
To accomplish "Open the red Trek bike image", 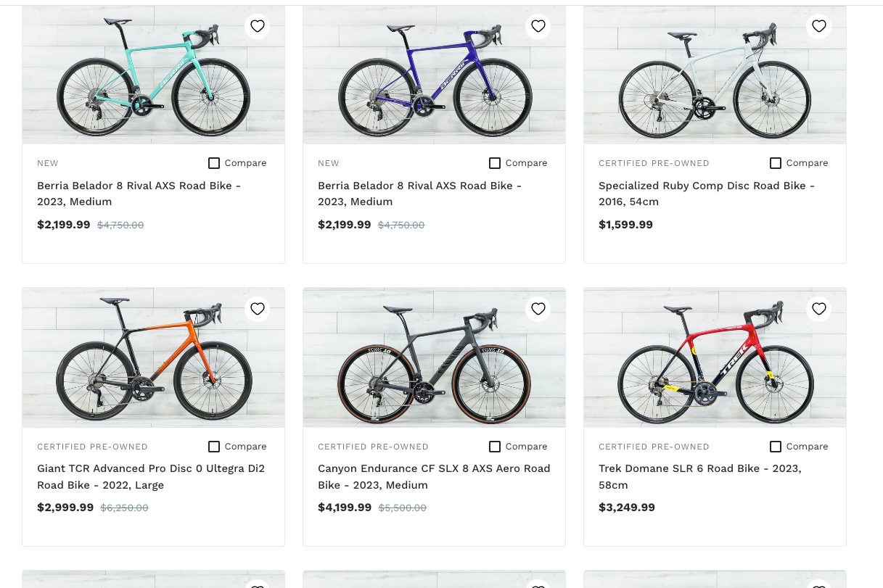I will coord(715,357).
